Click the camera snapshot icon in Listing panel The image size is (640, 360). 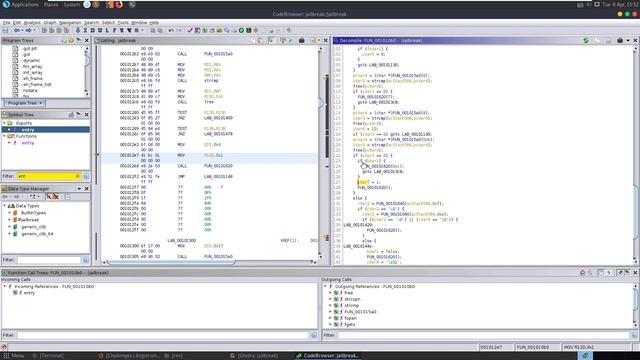pos(302,40)
